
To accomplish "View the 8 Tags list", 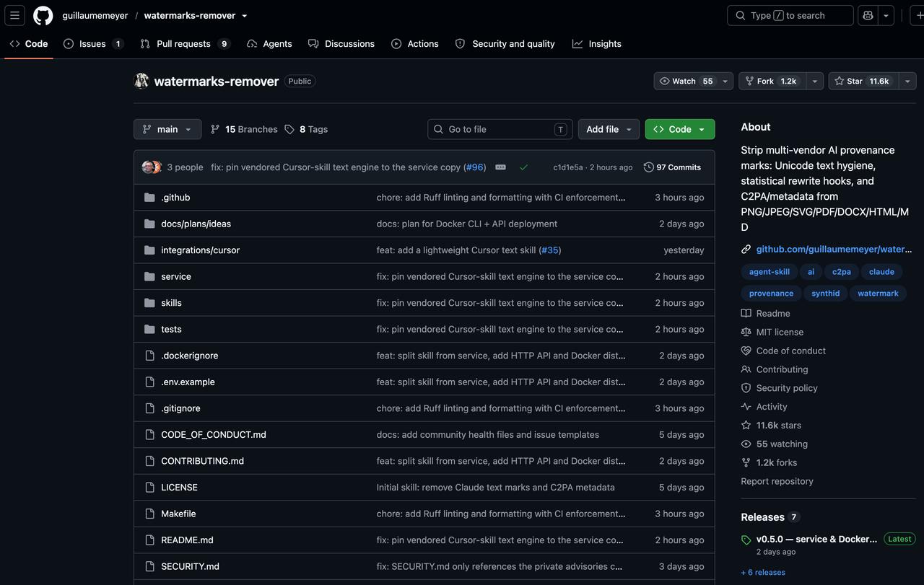I will tap(306, 129).
